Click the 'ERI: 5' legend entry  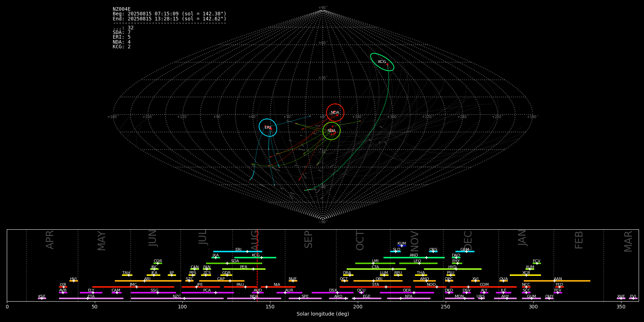click(122, 37)
